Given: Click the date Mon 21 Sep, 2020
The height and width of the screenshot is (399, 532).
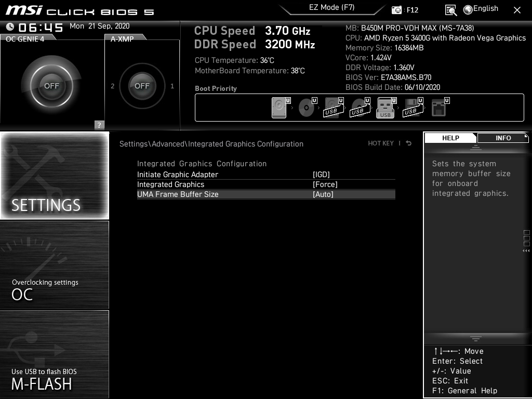Looking at the screenshot, I should (x=99, y=26).
